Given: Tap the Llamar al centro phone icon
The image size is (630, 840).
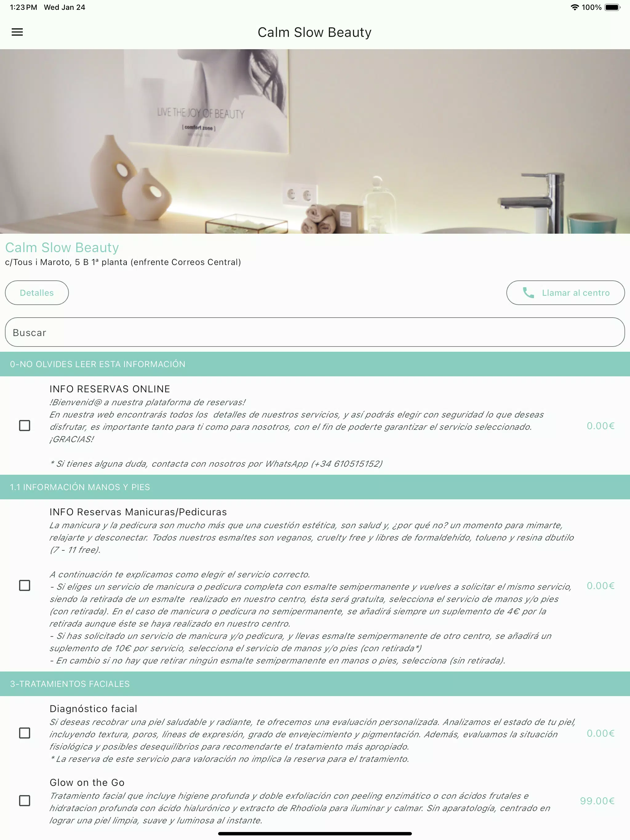Looking at the screenshot, I should click(529, 292).
